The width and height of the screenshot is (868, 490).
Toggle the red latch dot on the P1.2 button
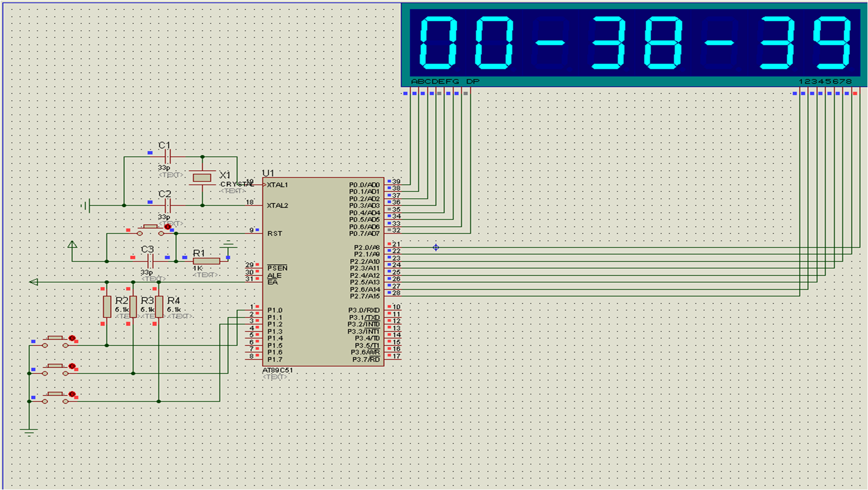pyautogui.click(x=72, y=395)
